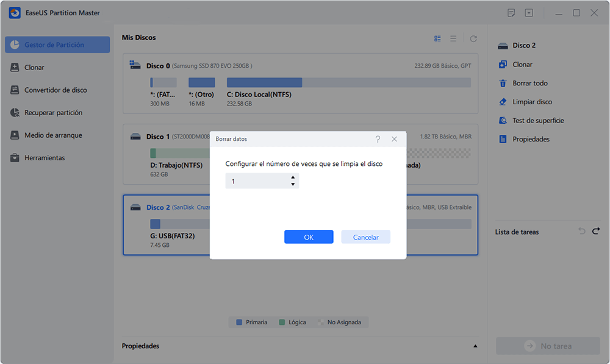Click Limpiar disco in right panel
This screenshot has width=610, height=364.
click(x=532, y=101)
